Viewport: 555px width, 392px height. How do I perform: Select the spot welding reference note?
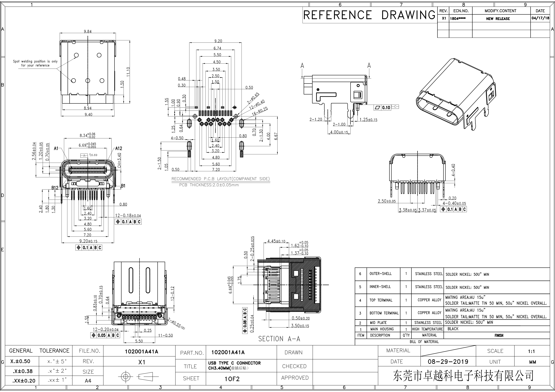pos(35,63)
